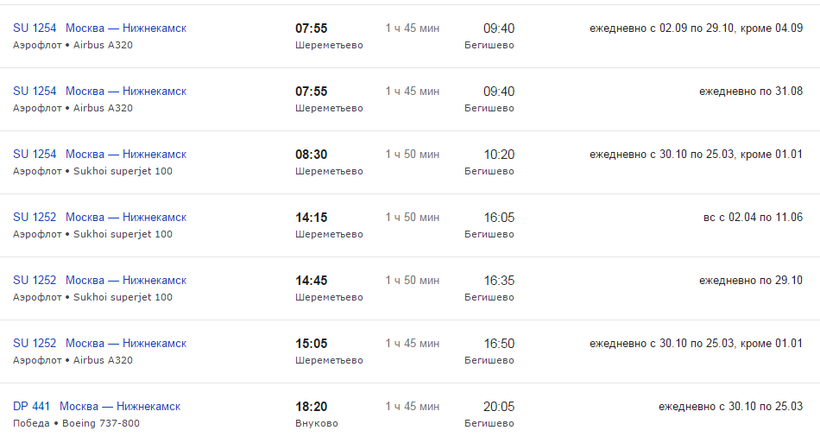
Task: Open SU 1254 link for the 08:30 departure
Action: [35, 154]
